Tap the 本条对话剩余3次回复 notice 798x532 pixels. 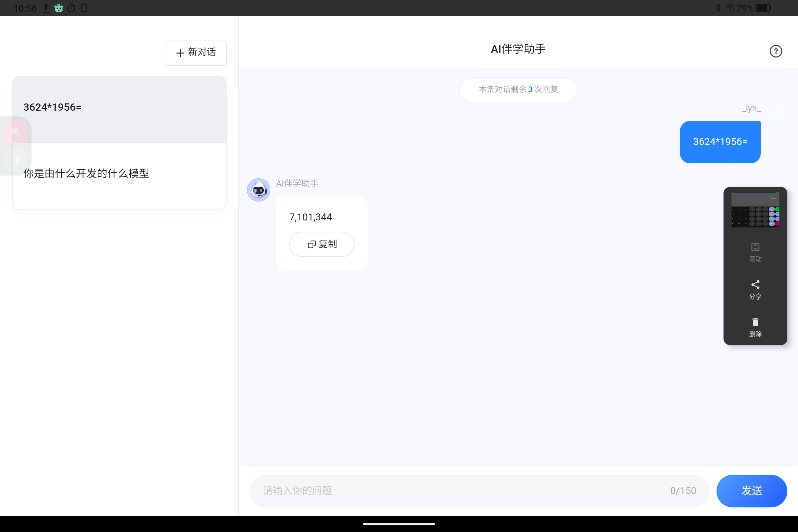[x=518, y=89]
